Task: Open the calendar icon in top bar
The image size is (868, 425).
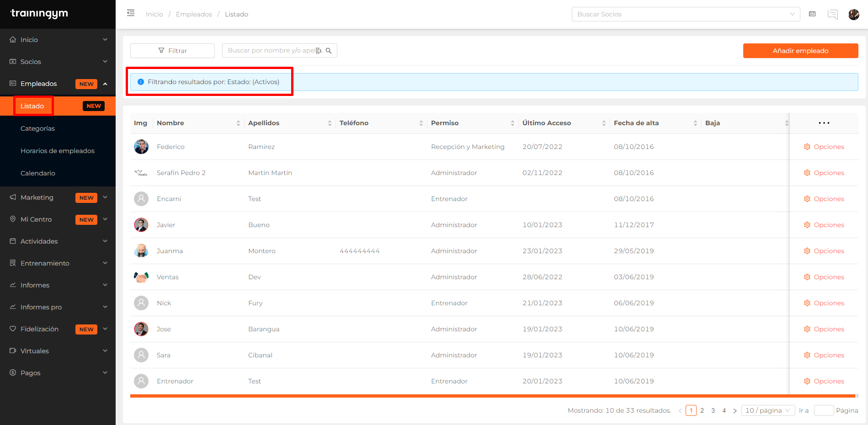Action: [812, 14]
